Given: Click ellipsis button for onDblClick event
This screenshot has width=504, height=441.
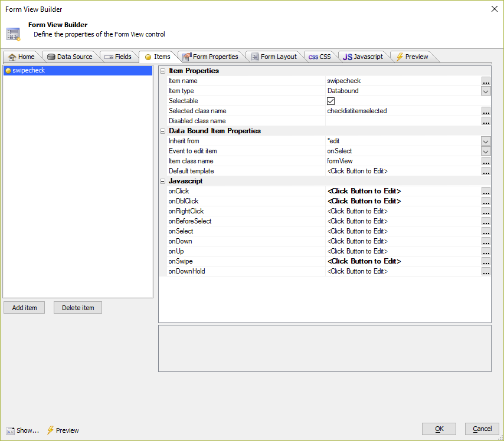Looking at the screenshot, I should [x=486, y=202].
